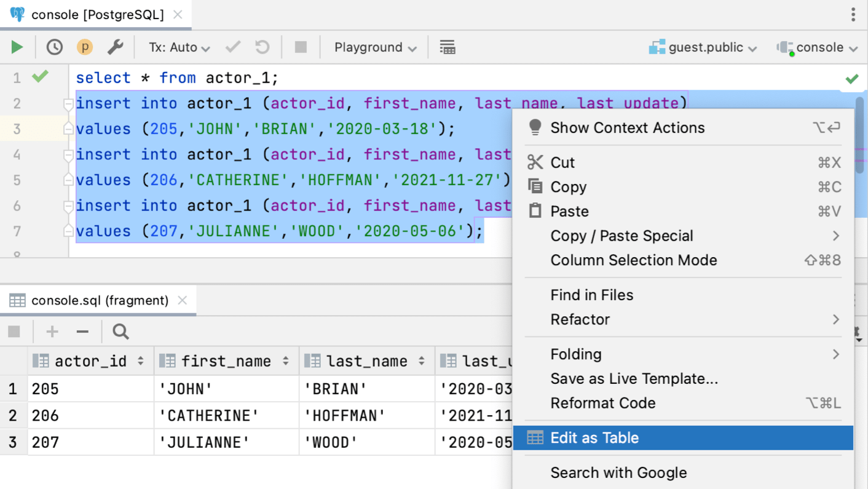Viewport: 868px width, 489px height.
Task: Click the commit transaction checkmark button
Action: [x=232, y=47]
